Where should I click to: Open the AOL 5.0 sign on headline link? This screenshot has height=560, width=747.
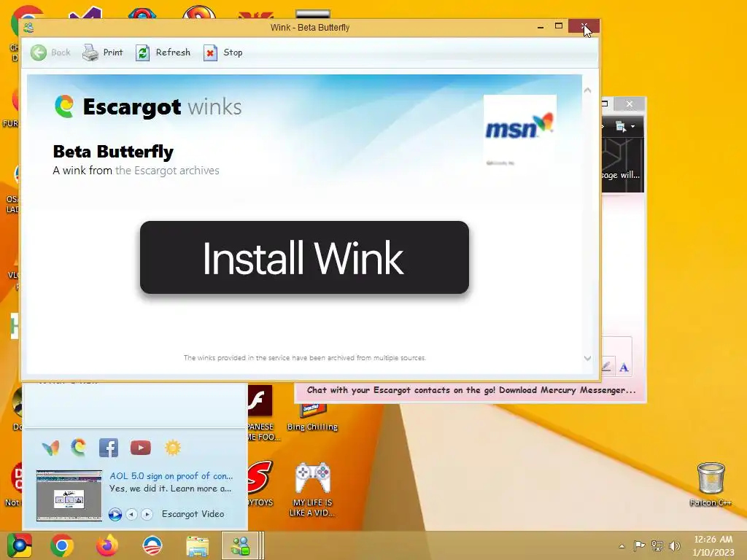171,475
